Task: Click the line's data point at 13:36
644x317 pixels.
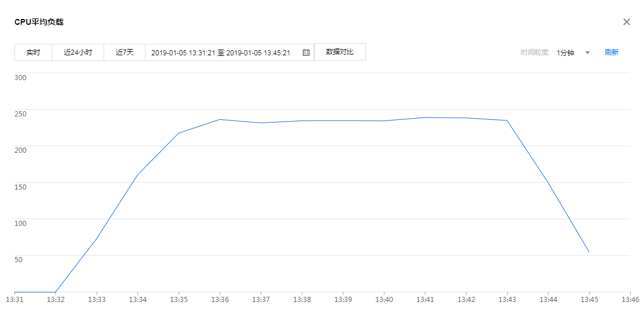Action: (220, 119)
